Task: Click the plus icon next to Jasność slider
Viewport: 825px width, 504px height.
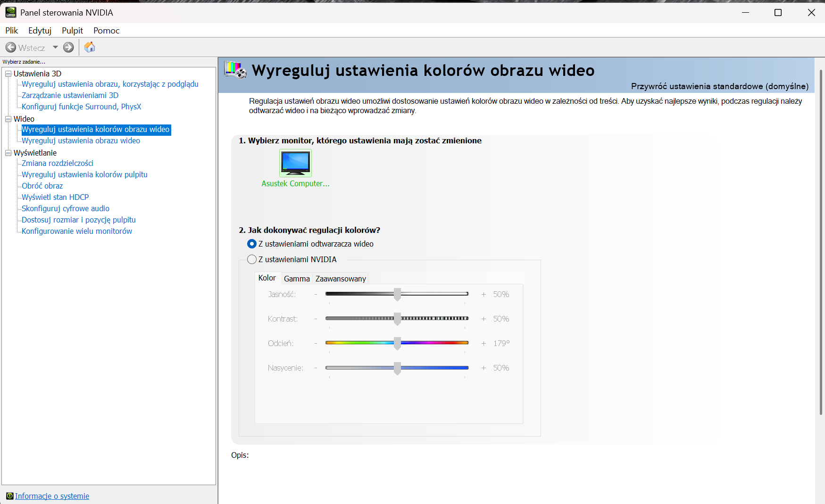Action: point(483,294)
